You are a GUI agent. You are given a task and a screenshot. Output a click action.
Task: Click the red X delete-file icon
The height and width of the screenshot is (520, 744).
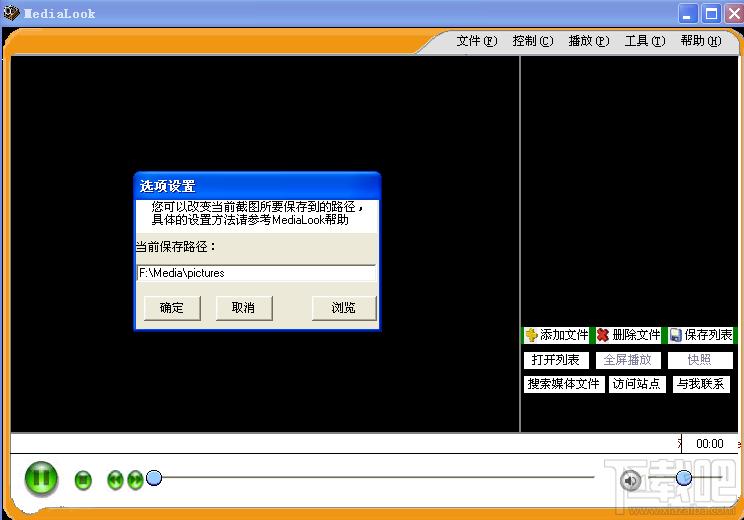tap(603, 335)
